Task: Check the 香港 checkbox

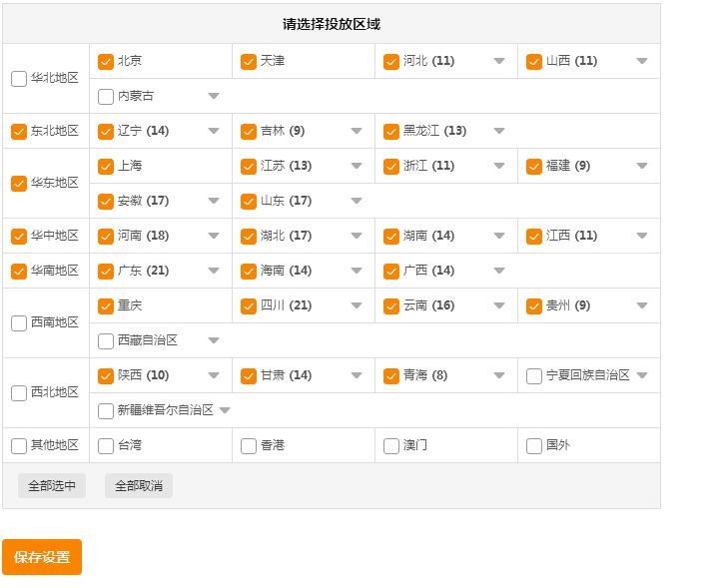Action: tap(249, 446)
